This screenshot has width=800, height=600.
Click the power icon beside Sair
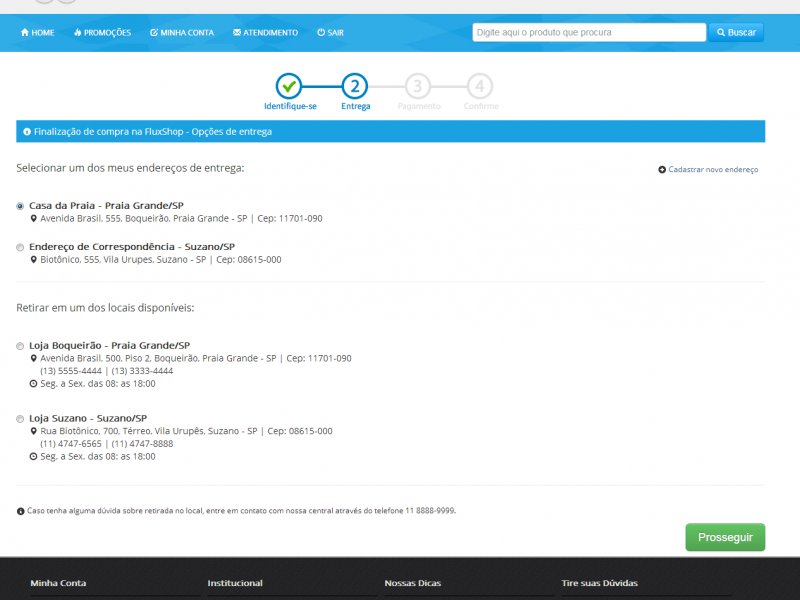pyautogui.click(x=321, y=32)
